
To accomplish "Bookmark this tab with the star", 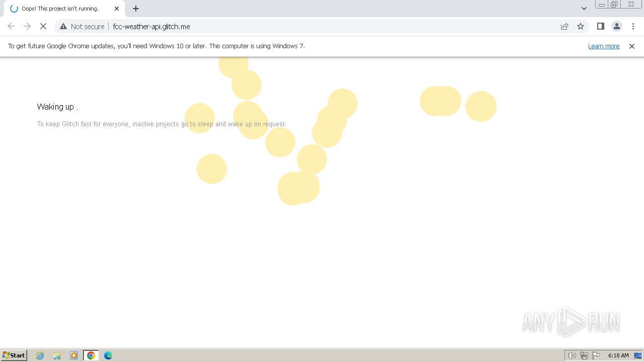I will click(581, 26).
